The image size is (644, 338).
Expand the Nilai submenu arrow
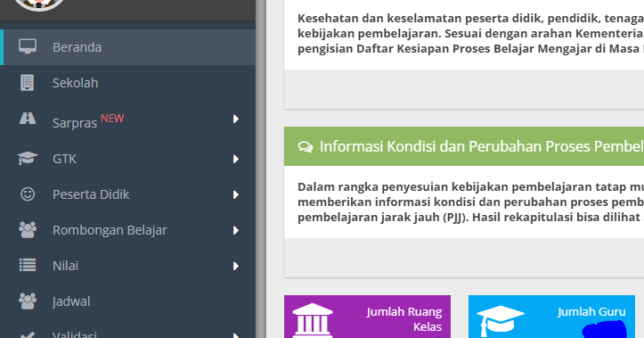pos(236,266)
